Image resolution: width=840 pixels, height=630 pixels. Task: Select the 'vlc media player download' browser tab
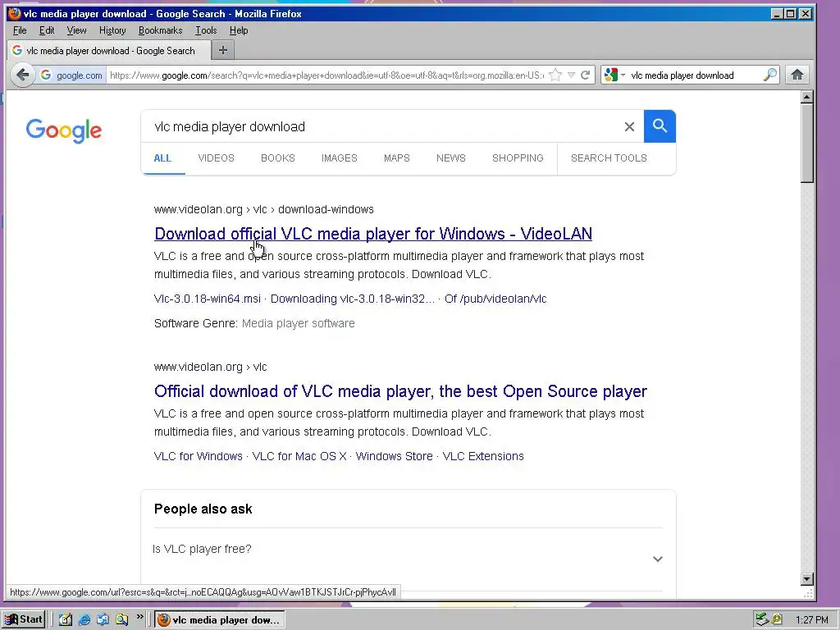[107, 51]
